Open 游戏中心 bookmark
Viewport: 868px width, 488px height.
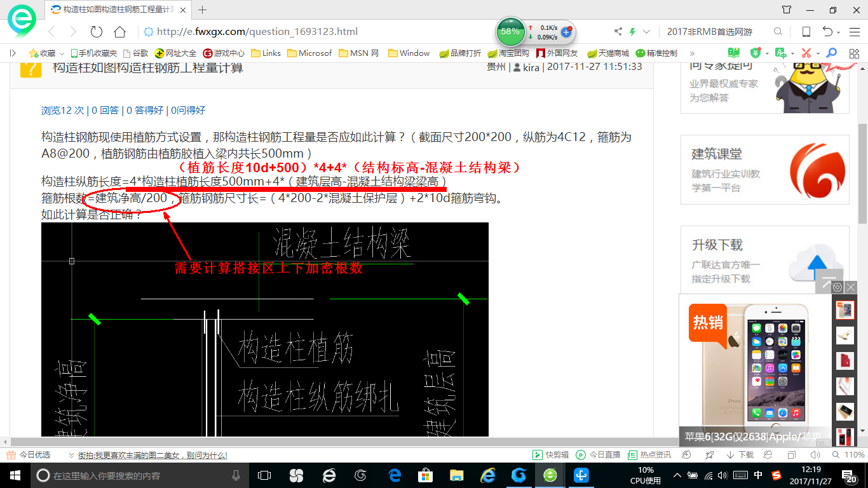224,53
